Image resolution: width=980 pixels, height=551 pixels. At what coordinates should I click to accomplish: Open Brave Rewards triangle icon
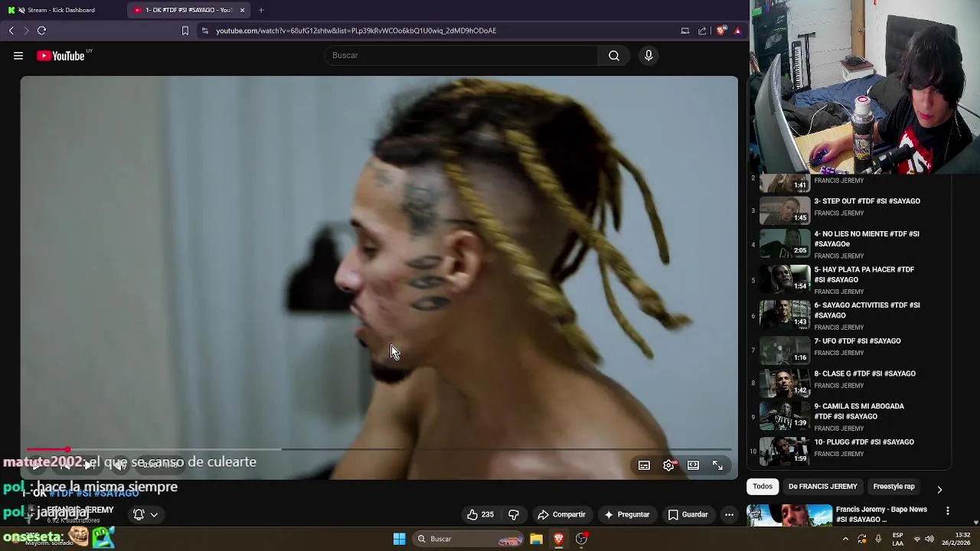click(737, 31)
